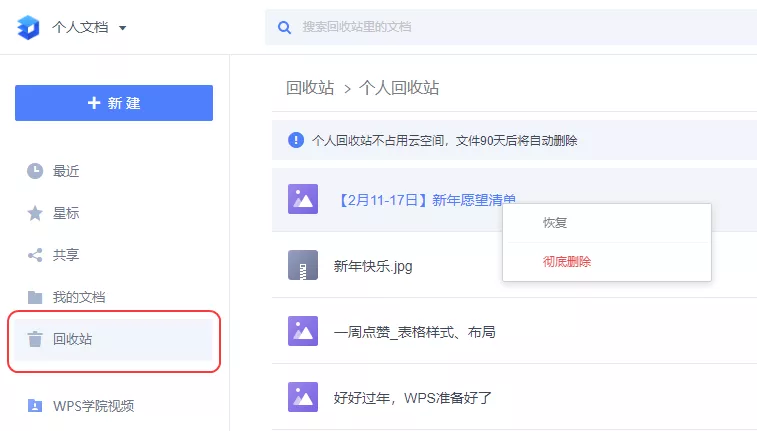Image resolution: width=757 pixels, height=431 pixels.
Task: Select the 新年快乐.jpg file name
Action: (x=373, y=266)
